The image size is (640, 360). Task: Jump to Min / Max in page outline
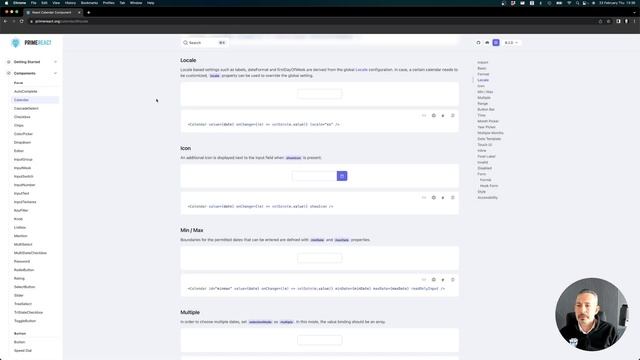[x=485, y=92]
